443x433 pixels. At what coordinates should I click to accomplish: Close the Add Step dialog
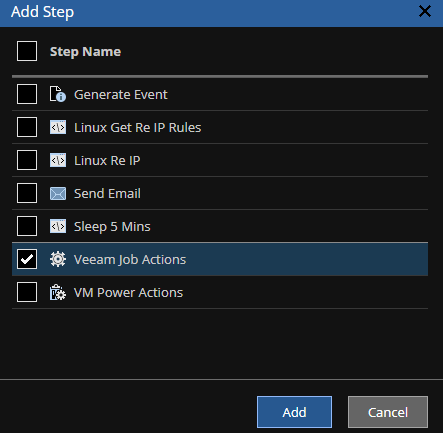(425, 11)
